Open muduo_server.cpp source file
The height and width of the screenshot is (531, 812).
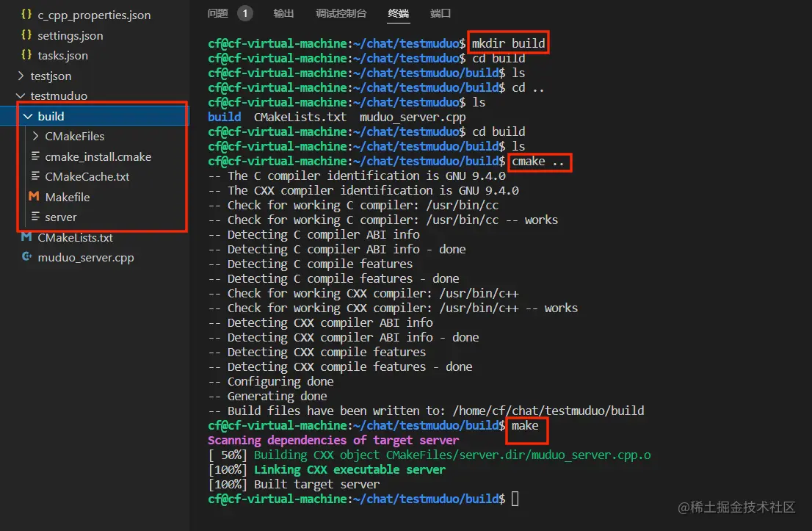point(85,258)
